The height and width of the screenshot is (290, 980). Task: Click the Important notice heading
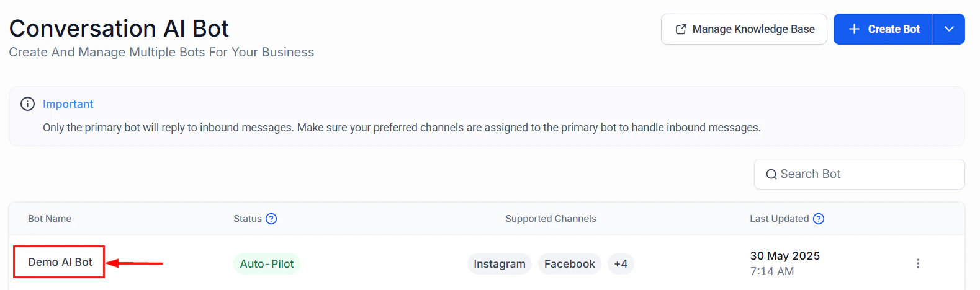pyautogui.click(x=68, y=104)
